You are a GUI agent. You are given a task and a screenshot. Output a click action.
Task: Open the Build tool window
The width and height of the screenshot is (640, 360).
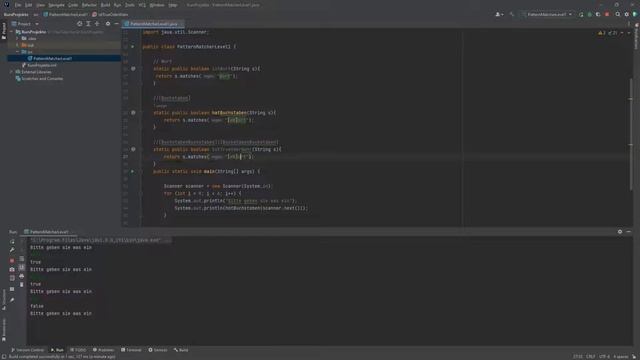(181, 350)
